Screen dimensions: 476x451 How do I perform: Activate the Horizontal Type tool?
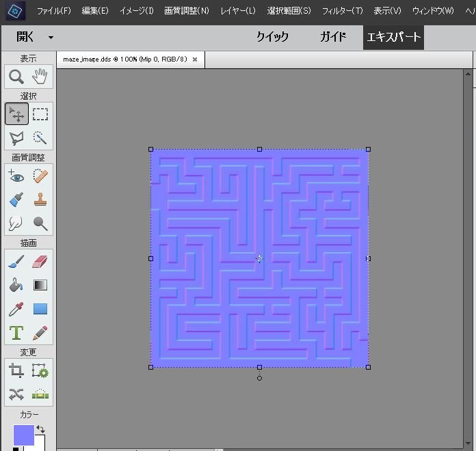pos(16,333)
